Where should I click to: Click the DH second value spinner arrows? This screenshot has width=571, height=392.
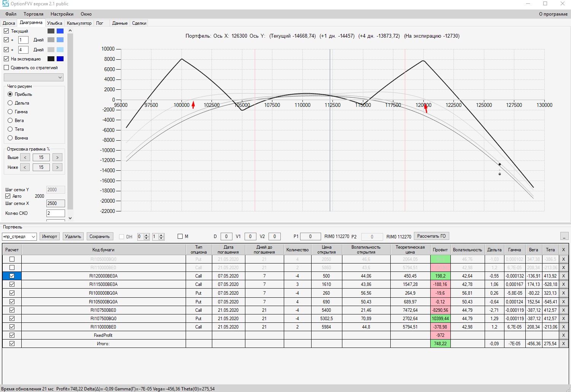(161, 236)
